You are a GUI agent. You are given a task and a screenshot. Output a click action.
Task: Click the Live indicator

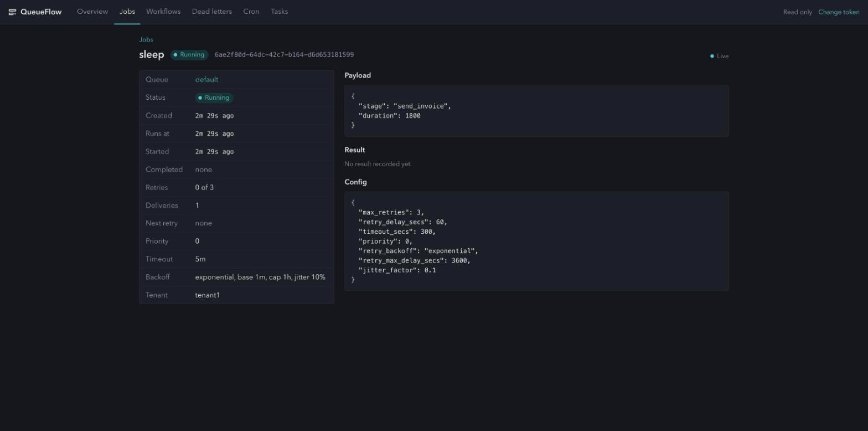pyautogui.click(x=720, y=56)
